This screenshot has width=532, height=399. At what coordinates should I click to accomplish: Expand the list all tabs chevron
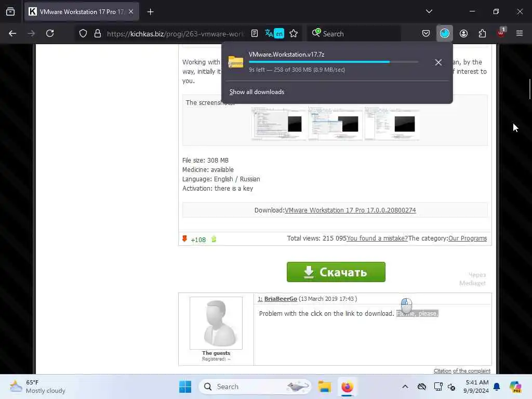pyautogui.click(x=429, y=11)
